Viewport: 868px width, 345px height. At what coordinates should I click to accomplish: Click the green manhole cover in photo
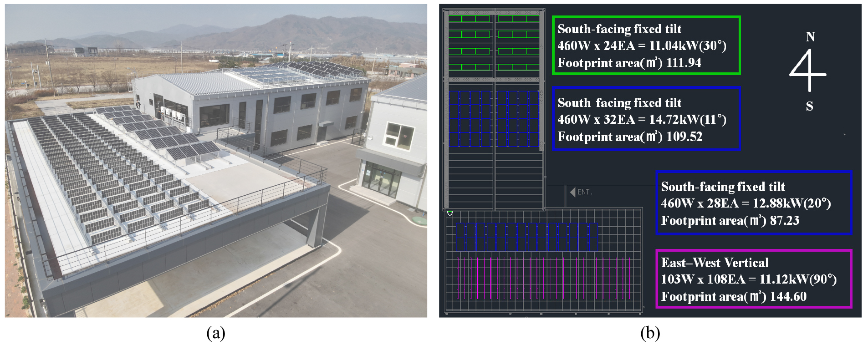click(x=419, y=221)
